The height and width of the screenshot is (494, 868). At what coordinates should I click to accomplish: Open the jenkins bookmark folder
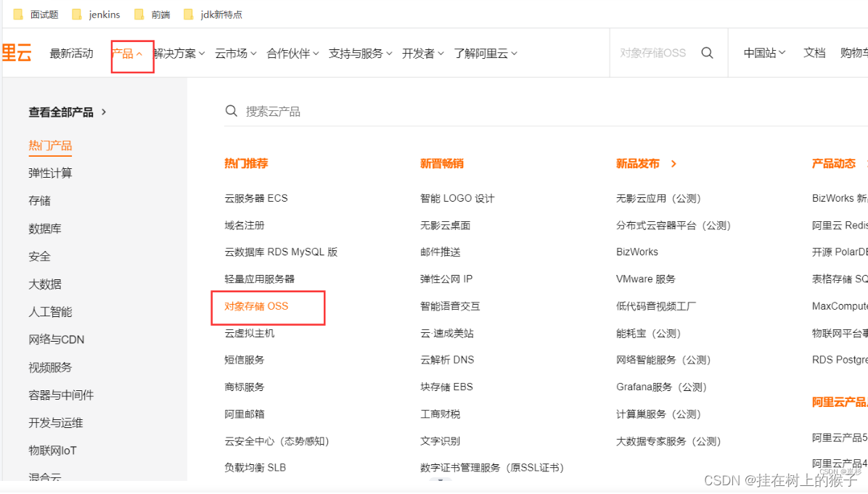coord(97,15)
